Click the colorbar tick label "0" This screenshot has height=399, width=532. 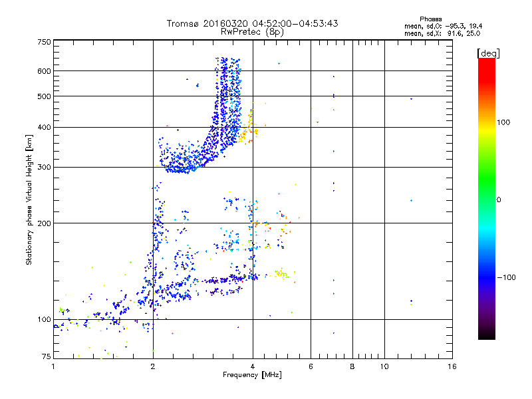498,199
